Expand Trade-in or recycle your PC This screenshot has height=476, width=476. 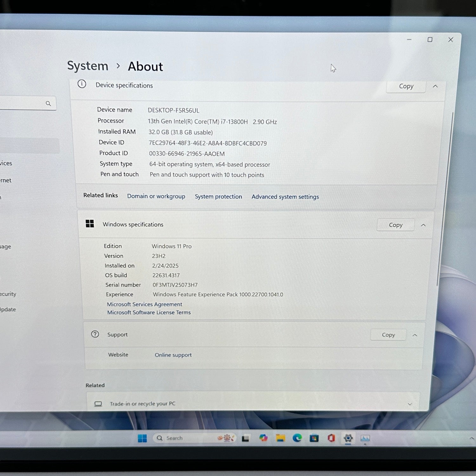tap(410, 404)
